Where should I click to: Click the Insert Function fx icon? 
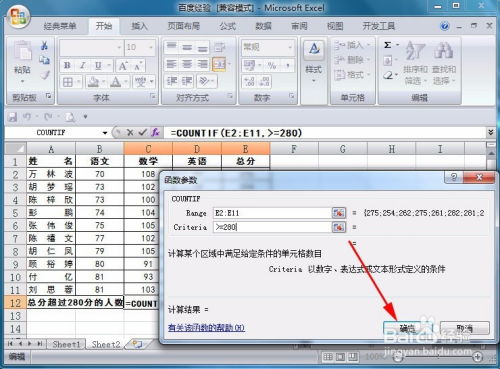[155, 133]
